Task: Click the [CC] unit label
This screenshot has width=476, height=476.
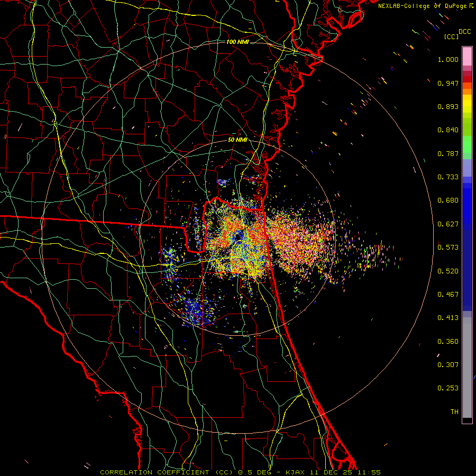Action: pos(452,36)
